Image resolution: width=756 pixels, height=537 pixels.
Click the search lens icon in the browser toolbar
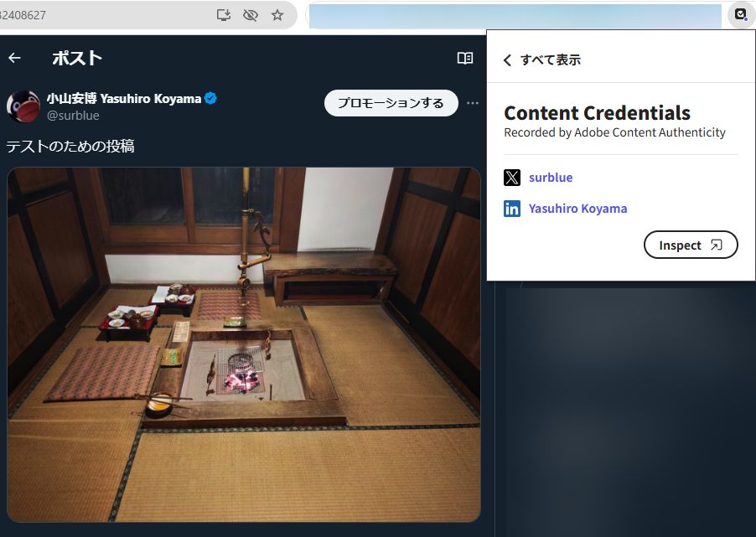pos(740,14)
